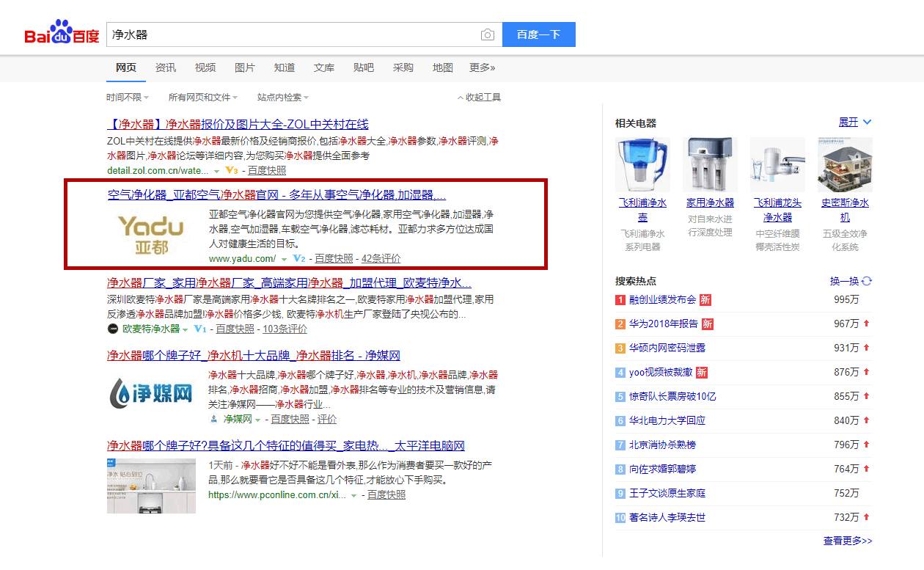Screen dimensions: 924x570
Task: Expand related appliances with 展开
Action: [855, 122]
